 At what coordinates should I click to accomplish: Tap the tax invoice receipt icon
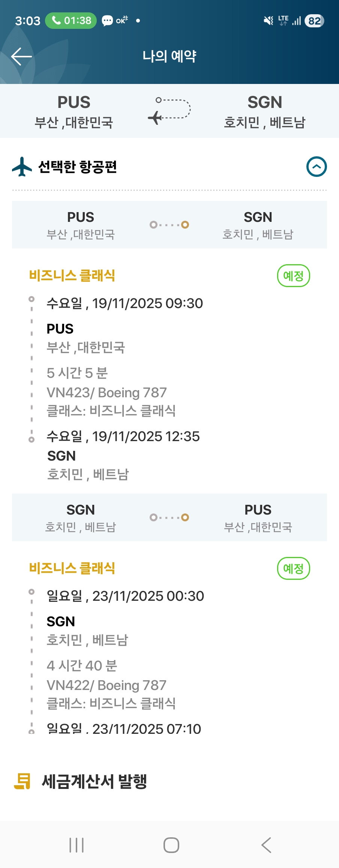[x=22, y=781]
